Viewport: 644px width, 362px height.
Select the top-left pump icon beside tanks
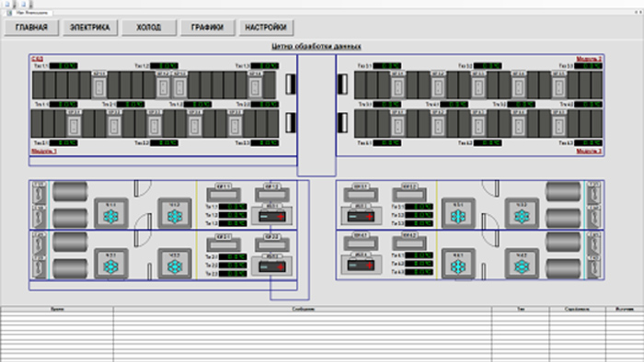(x=39, y=193)
